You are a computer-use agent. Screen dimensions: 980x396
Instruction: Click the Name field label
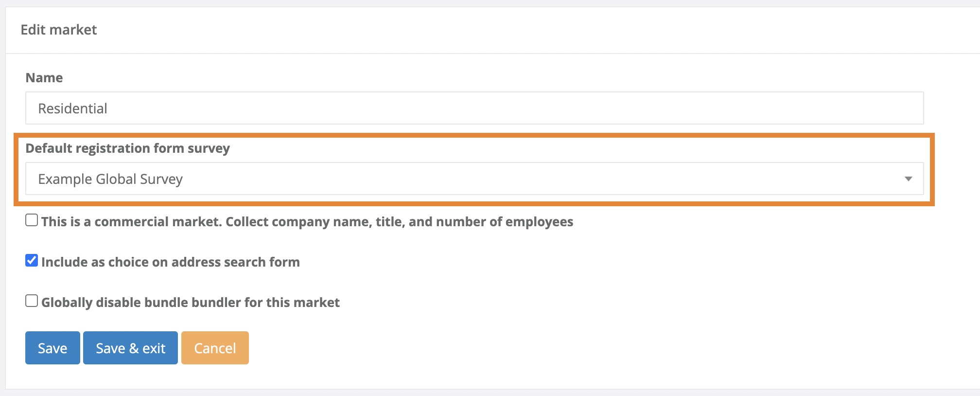click(44, 77)
